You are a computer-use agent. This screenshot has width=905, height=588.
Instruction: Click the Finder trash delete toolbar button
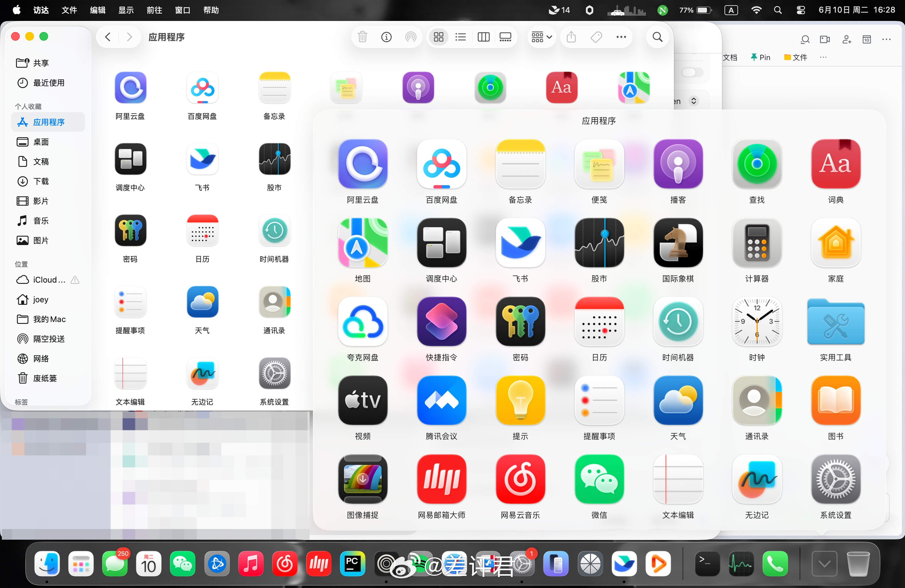pyautogui.click(x=362, y=37)
